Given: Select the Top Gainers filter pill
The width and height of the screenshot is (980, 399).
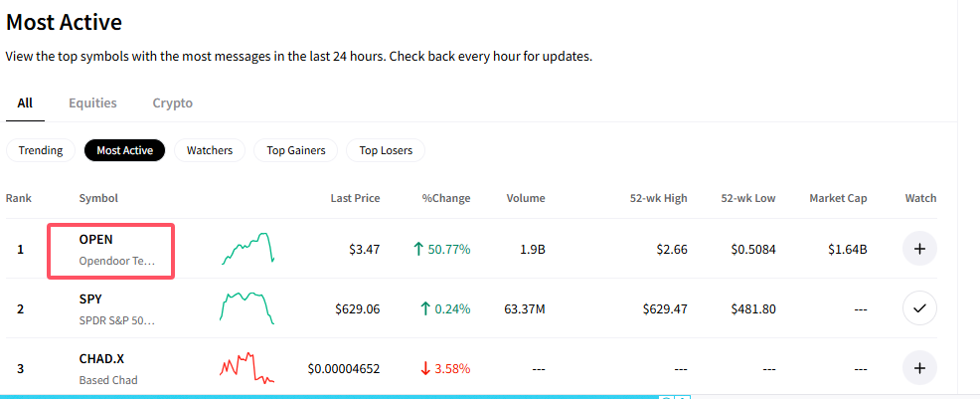Looking at the screenshot, I should point(295,150).
